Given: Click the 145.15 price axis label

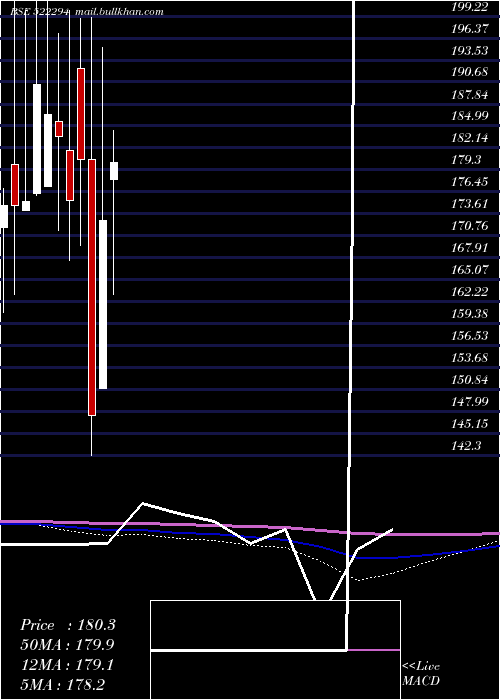Looking at the screenshot, I should click(x=470, y=423).
